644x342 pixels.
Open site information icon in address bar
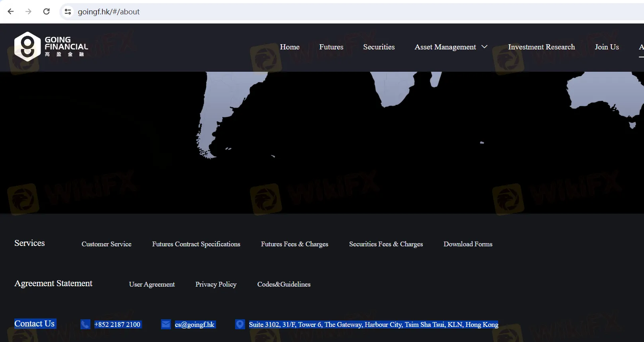[68, 12]
